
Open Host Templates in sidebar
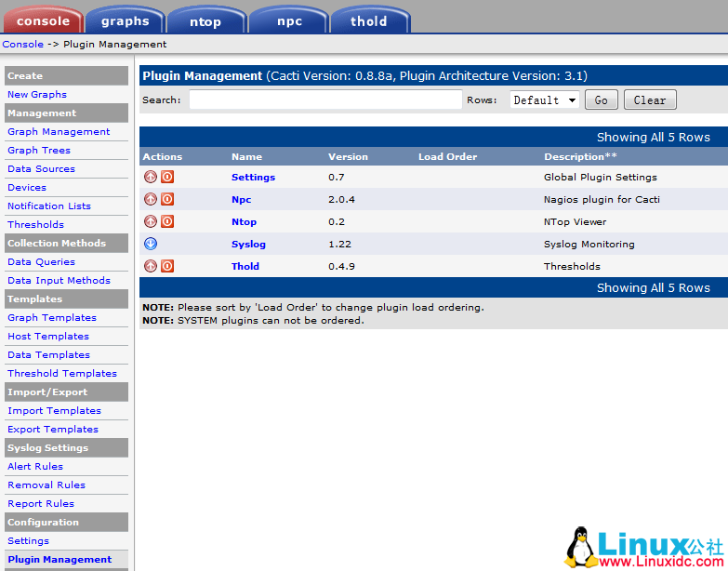click(x=48, y=336)
